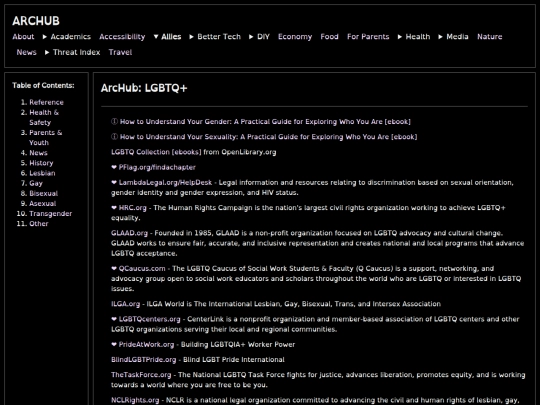Open For Parents in navigation
The width and height of the screenshot is (540, 405).
(368, 37)
